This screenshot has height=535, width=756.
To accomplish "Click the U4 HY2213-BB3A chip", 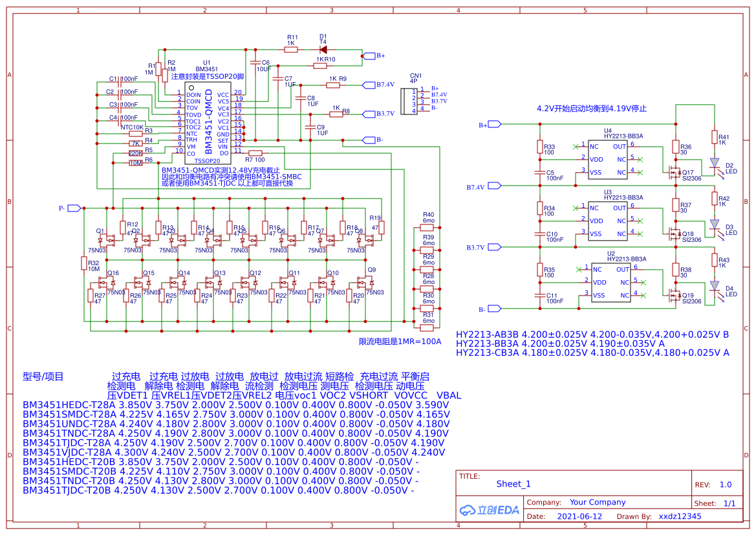I will [609, 160].
